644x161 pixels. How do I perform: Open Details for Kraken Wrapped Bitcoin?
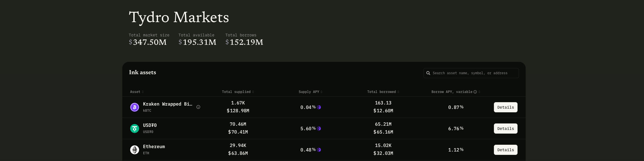click(x=506, y=107)
